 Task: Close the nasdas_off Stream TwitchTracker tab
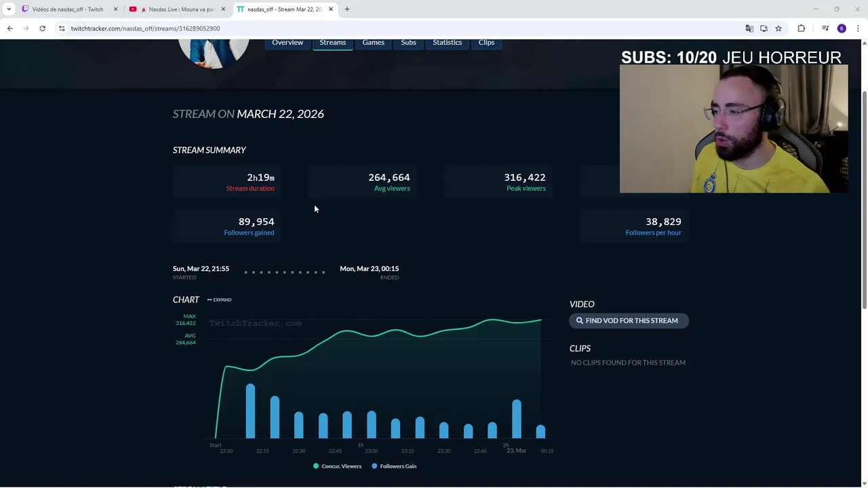point(331,9)
